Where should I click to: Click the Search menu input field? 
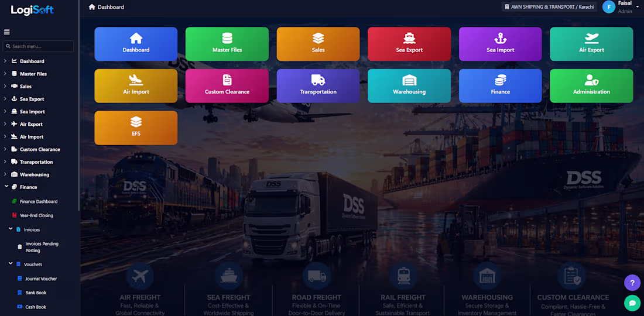(x=38, y=46)
